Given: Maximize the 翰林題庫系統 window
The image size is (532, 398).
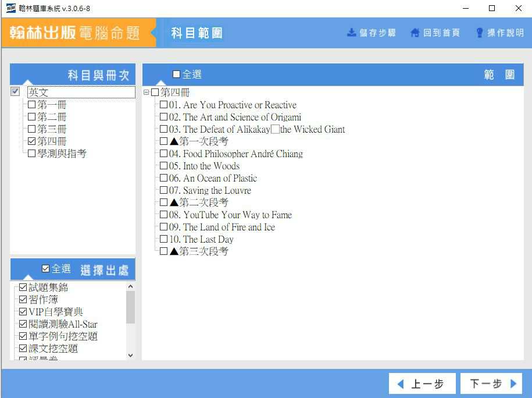Looking at the screenshot, I should (492, 8).
